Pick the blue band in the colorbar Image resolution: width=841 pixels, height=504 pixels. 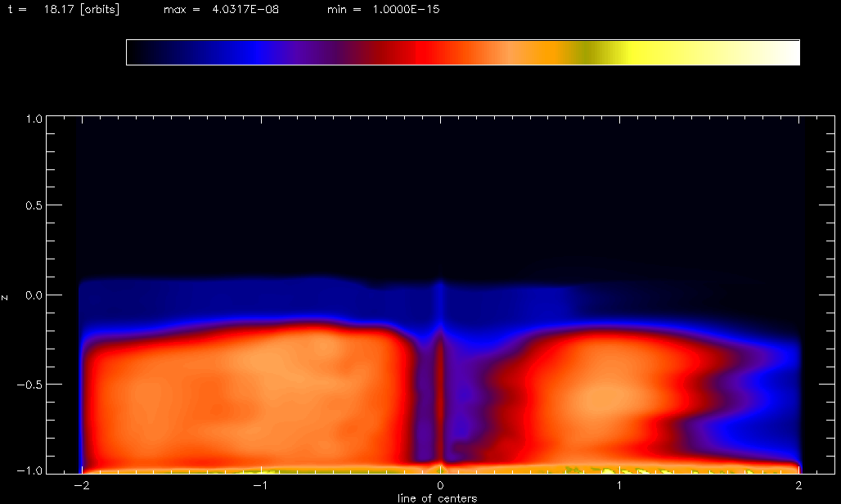258,52
